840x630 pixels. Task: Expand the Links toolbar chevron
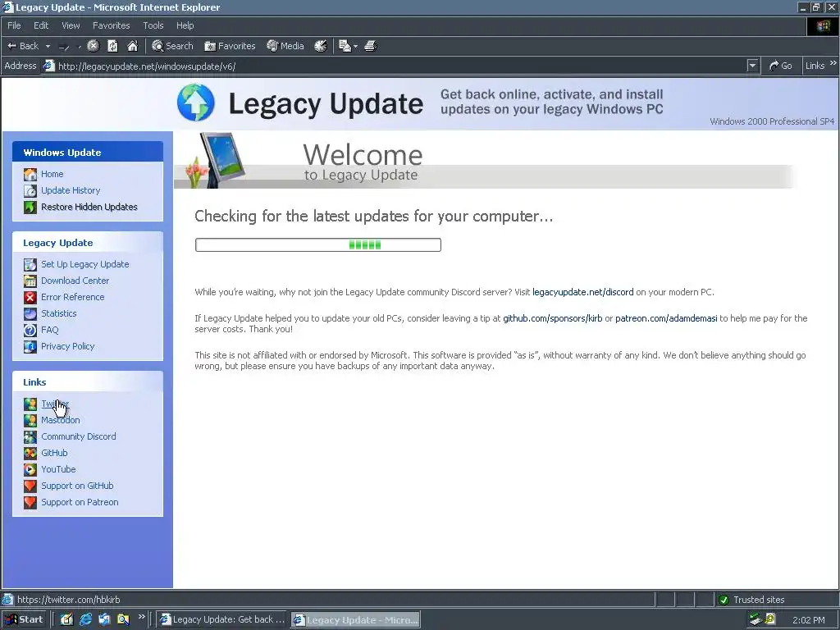(833, 62)
